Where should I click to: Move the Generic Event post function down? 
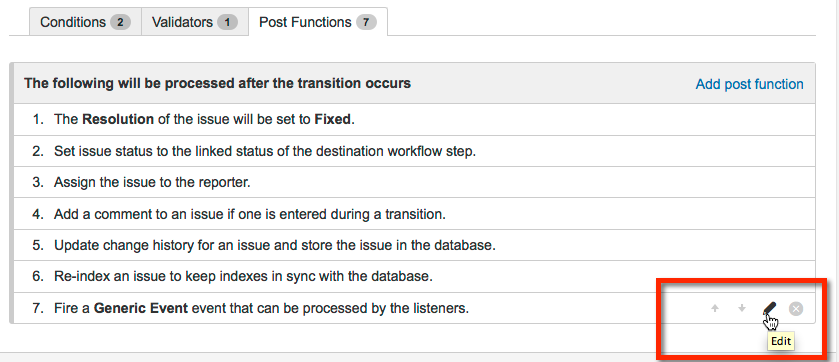coord(742,309)
